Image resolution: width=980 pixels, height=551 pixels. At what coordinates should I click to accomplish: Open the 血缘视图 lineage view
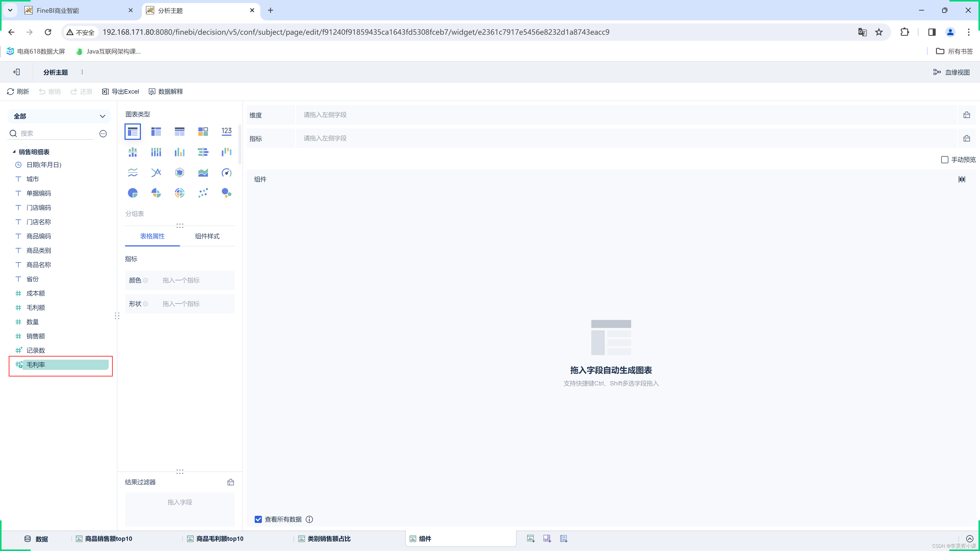[951, 72]
